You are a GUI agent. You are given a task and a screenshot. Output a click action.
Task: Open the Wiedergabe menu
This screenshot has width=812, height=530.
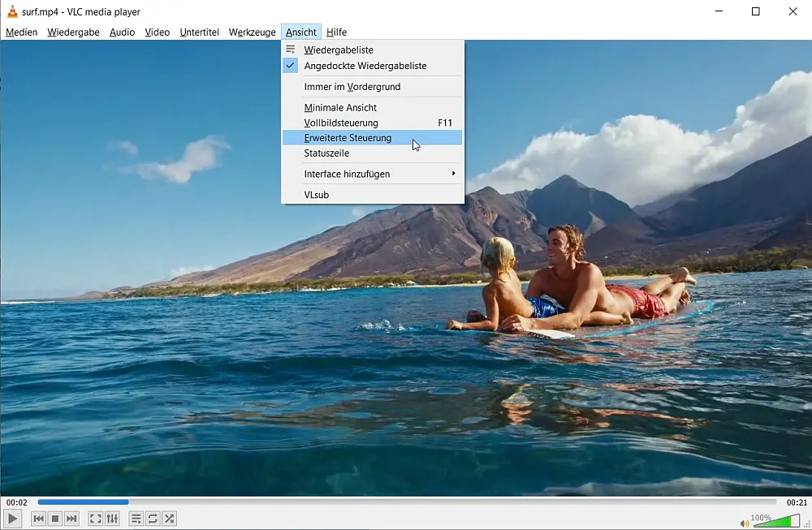(x=73, y=32)
